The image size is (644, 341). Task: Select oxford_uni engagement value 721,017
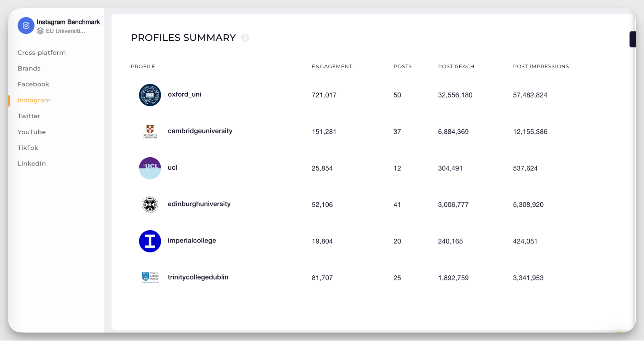point(324,95)
